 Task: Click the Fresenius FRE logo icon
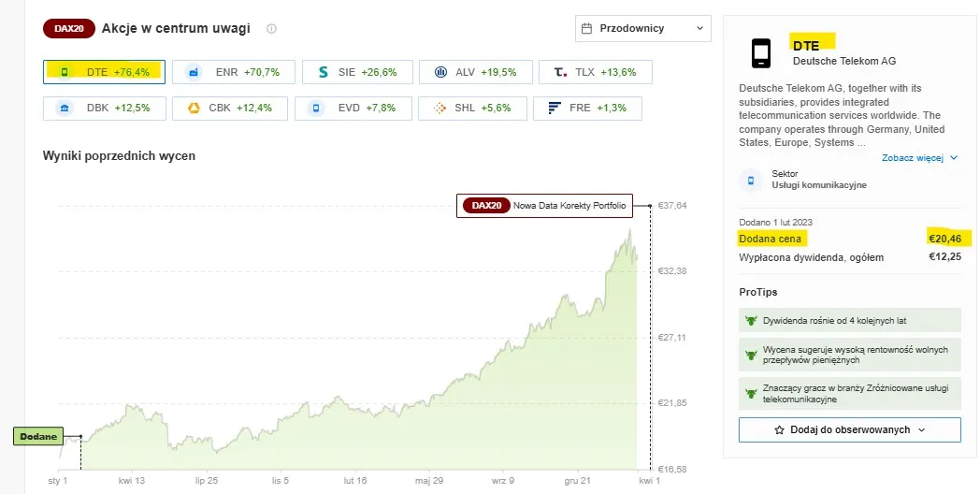point(554,109)
